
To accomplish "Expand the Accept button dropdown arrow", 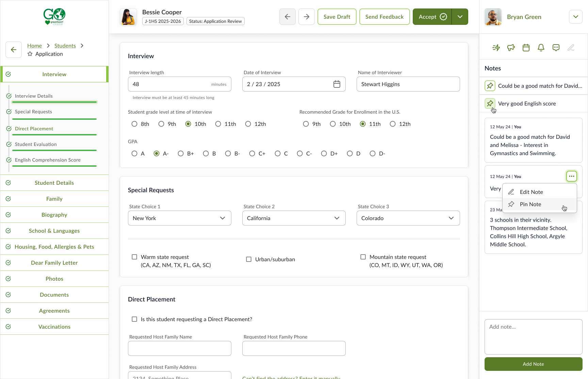I will click(x=460, y=17).
